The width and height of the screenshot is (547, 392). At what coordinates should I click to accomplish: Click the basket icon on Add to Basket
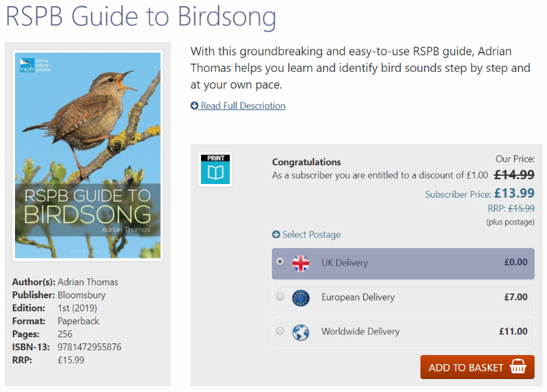[518, 367]
